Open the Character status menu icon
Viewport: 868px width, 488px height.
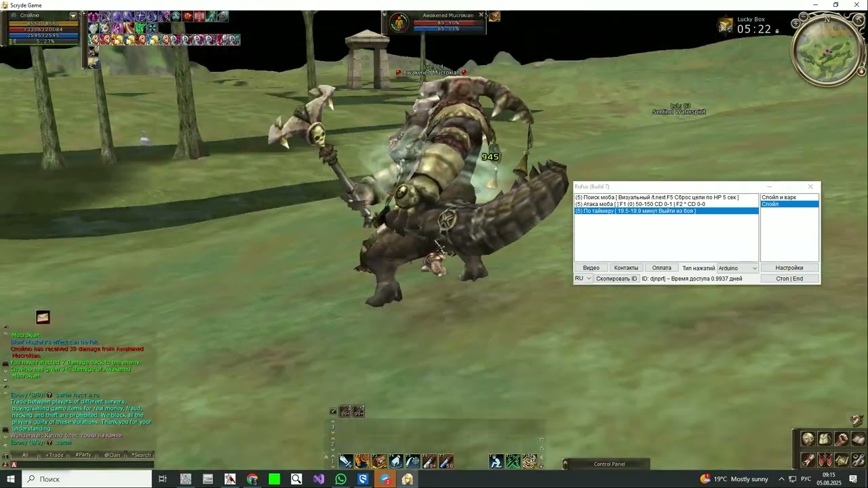click(808, 439)
